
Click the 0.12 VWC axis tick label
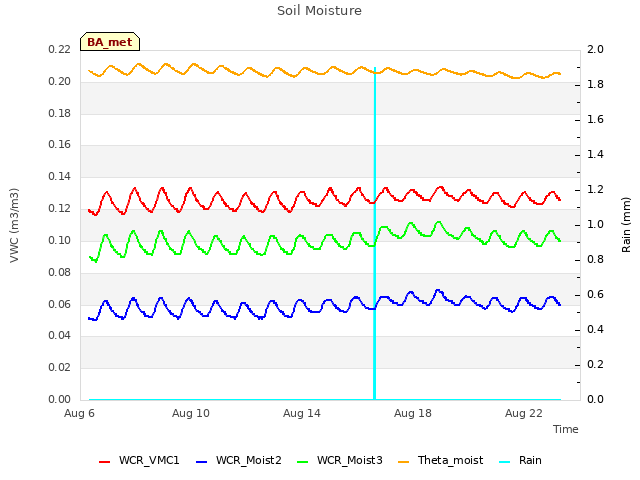pos(60,209)
